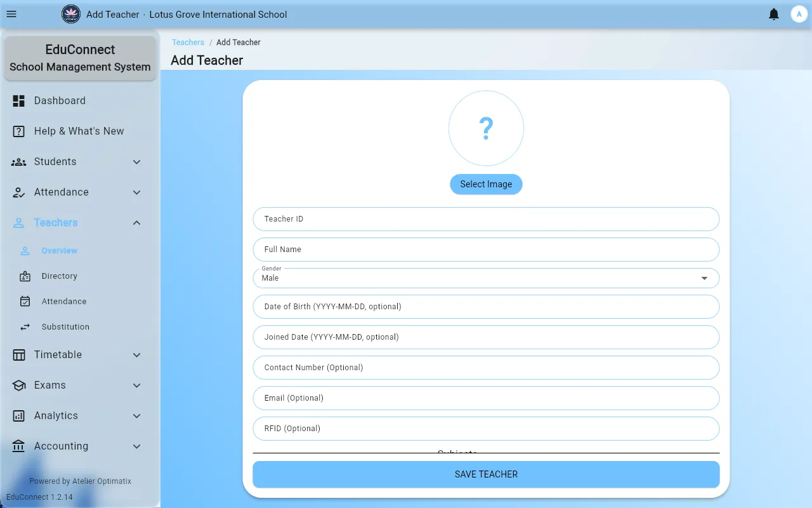Screen dimensions: 812x508
Task: Click the Teachers person icon
Action: [x=19, y=222]
